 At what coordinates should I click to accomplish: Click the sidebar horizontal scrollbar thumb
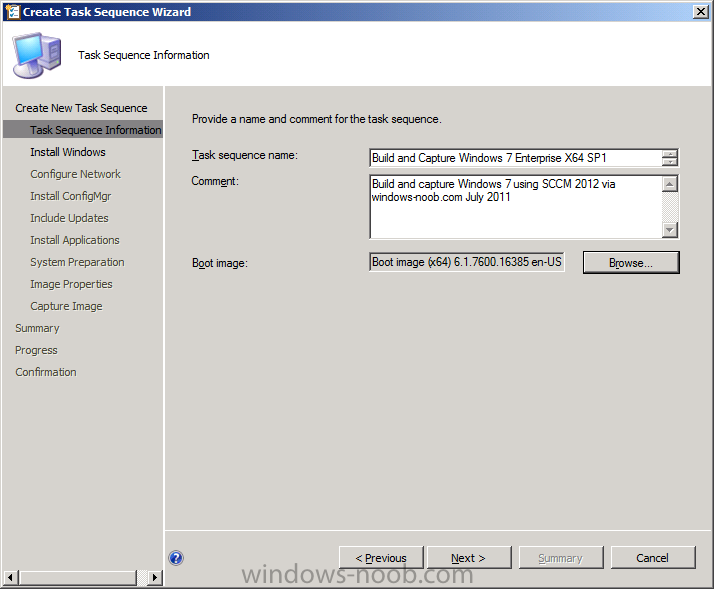78,578
